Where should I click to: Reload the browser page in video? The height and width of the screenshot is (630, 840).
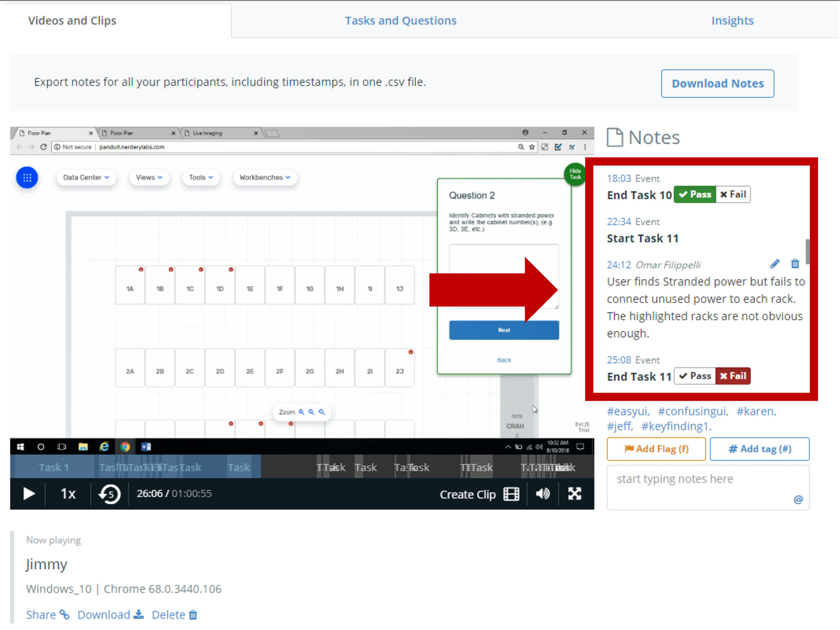[43, 147]
